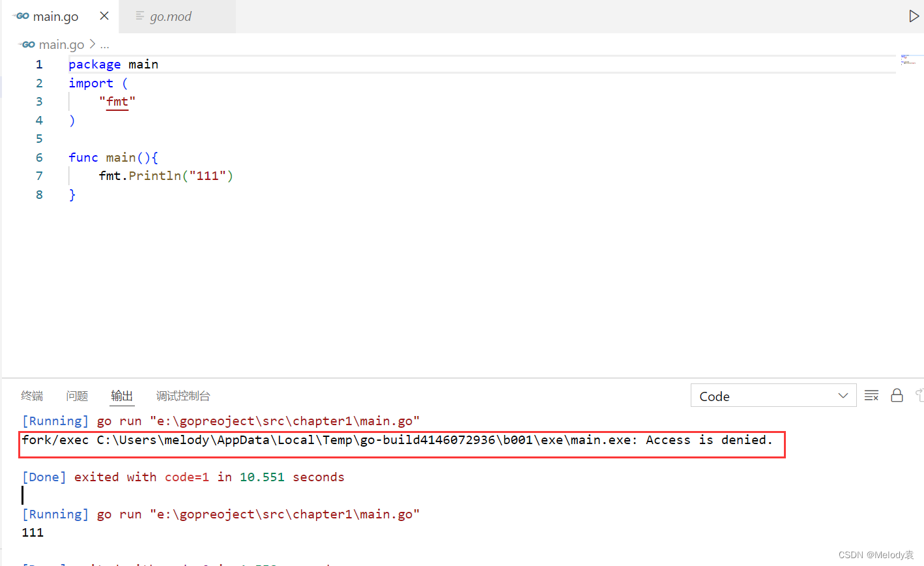
Task: Clear the output with the clear icon
Action: pos(871,396)
